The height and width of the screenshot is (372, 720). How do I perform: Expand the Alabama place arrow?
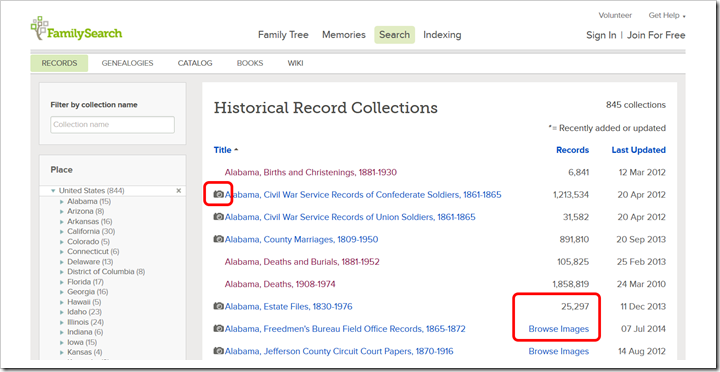(62, 201)
